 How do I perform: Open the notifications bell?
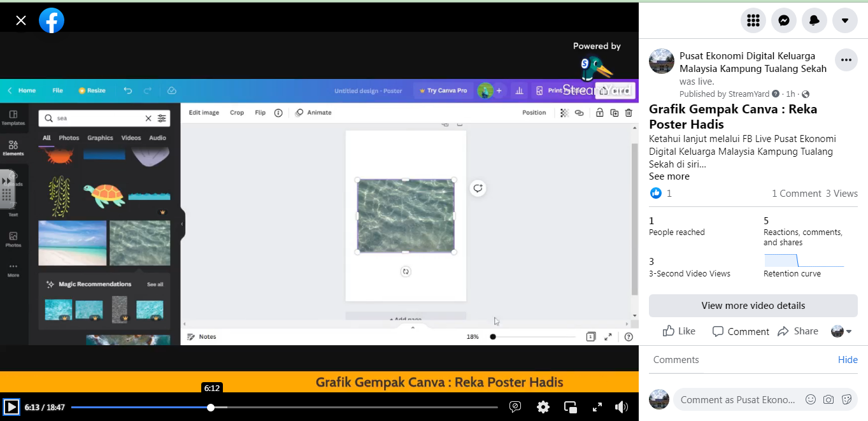tap(815, 20)
